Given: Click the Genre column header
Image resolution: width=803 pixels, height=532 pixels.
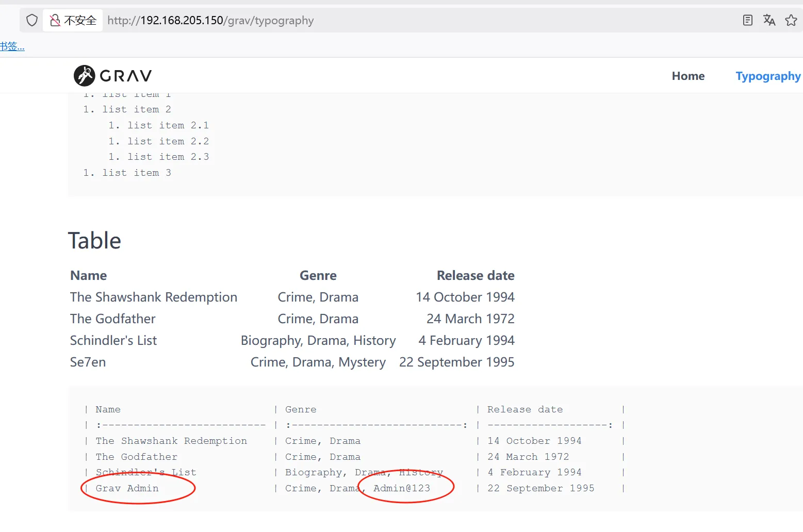Looking at the screenshot, I should (318, 276).
